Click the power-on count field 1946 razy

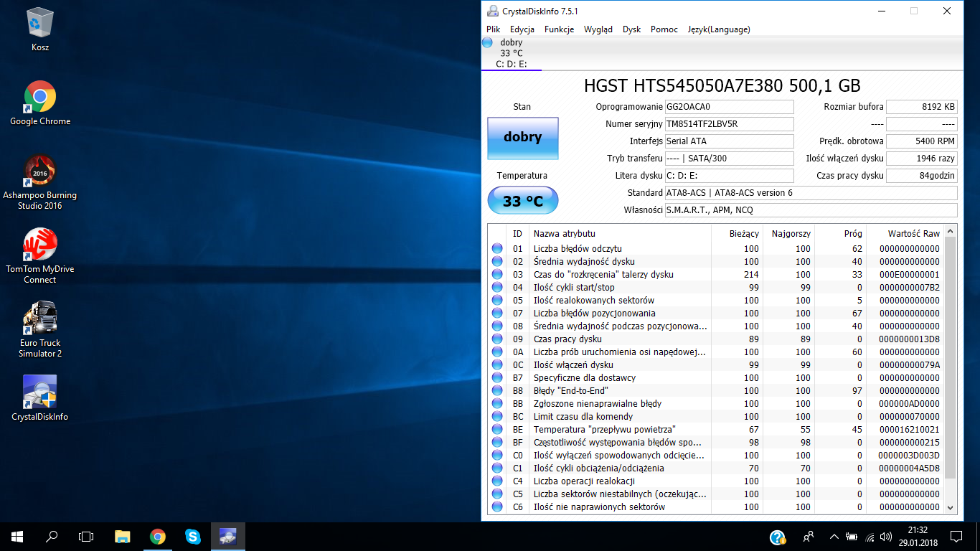[922, 159]
